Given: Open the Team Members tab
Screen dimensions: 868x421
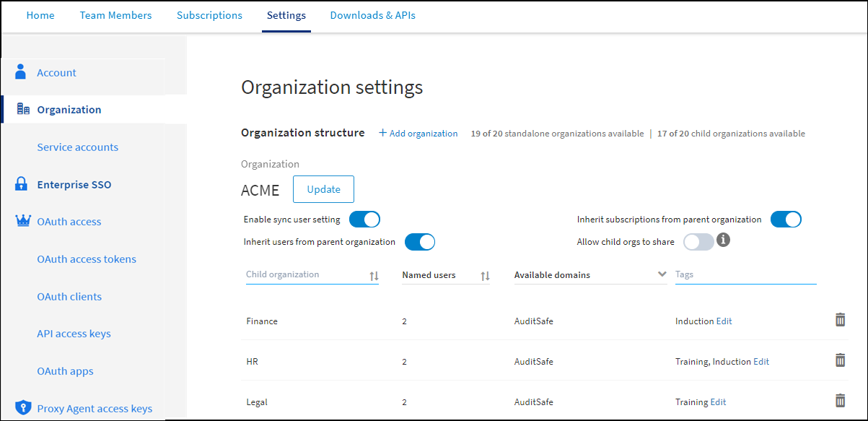Looking at the screenshot, I should pos(115,15).
